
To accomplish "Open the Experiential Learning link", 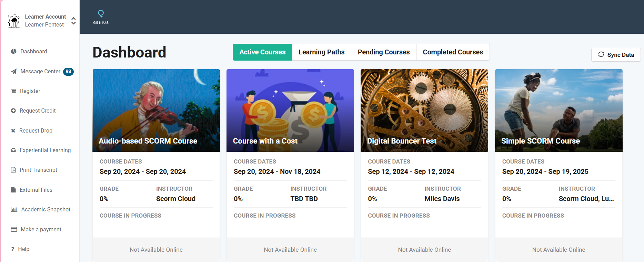I will (45, 150).
